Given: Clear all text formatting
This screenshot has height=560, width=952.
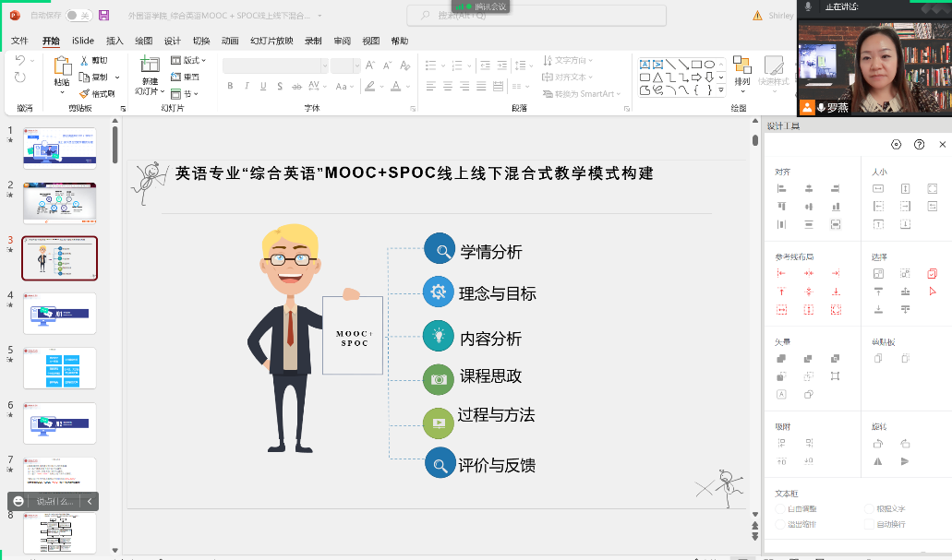Looking at the screenshot, I should pos(405,65).
